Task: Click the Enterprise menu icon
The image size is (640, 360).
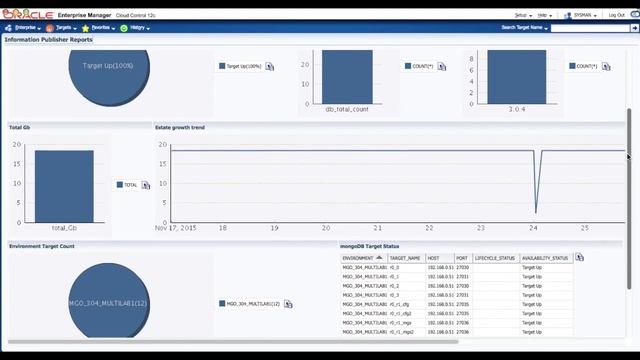Action: 8,28
